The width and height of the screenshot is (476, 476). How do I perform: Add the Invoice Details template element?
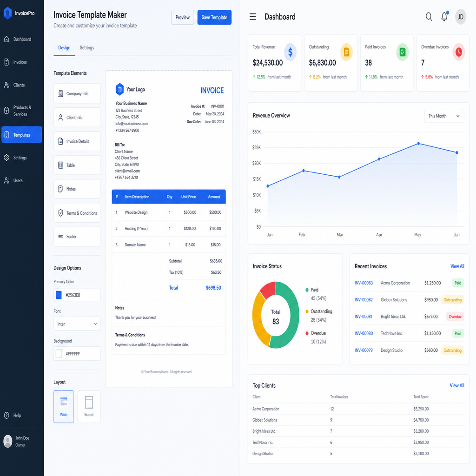(x=77, y=141)
